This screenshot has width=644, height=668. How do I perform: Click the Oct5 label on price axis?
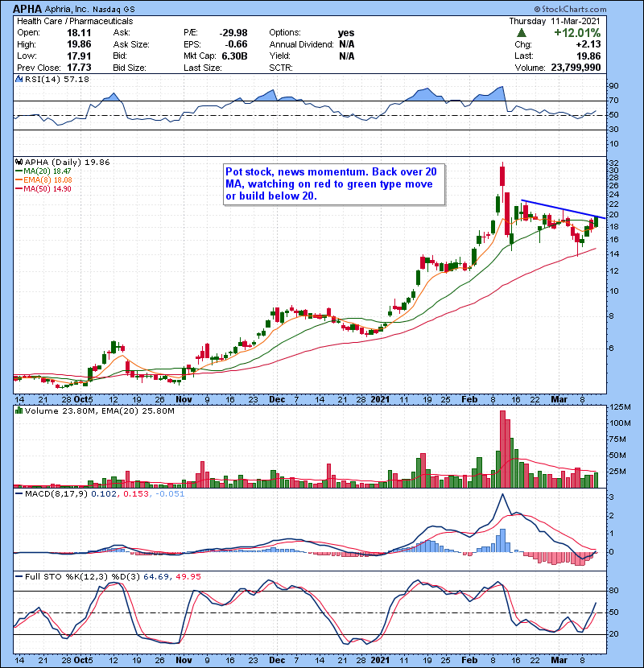[x=83, y=399]
